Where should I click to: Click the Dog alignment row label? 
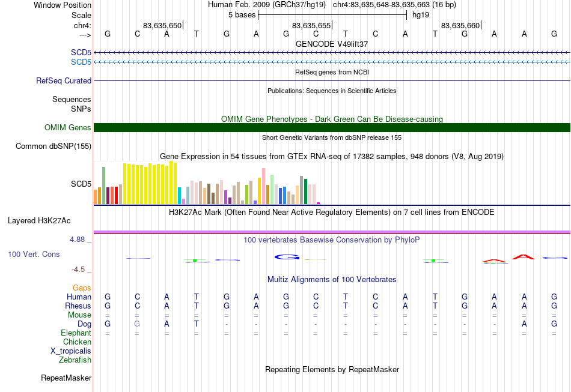coord(85,324)
